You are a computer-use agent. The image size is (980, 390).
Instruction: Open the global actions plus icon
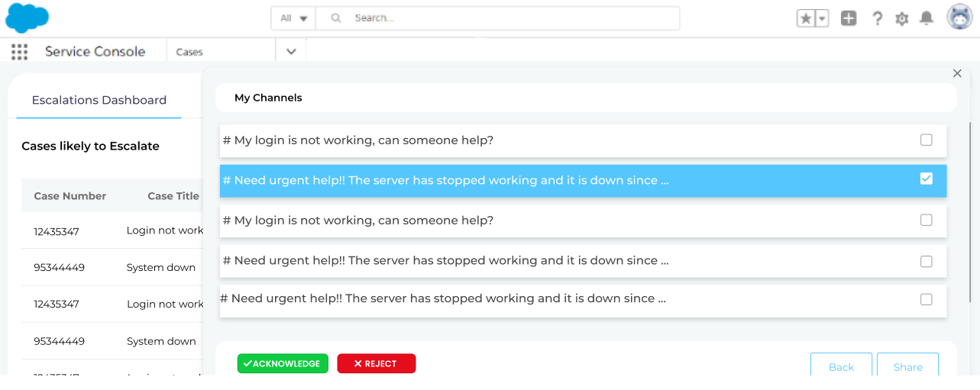849,18
